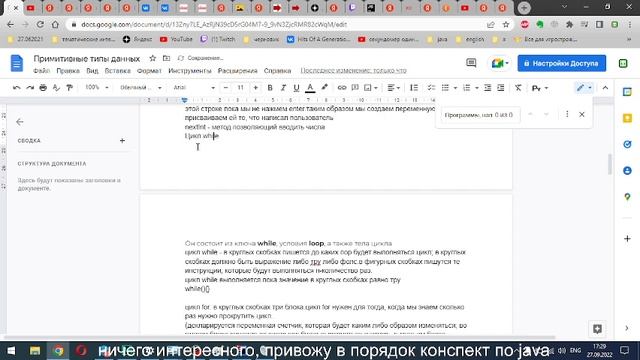The image size is (640, 360).
Task: Run the spell check icon in the toolbar
Action: point(56,88)
